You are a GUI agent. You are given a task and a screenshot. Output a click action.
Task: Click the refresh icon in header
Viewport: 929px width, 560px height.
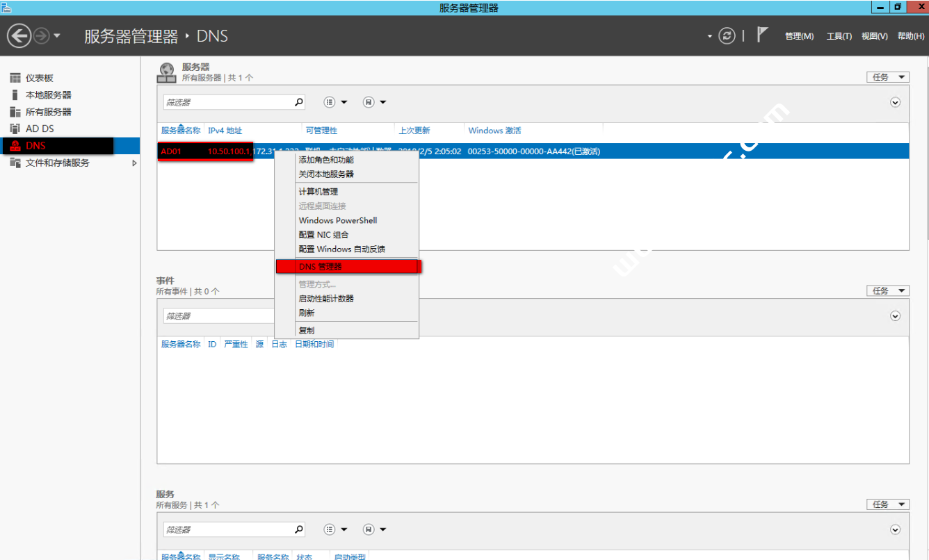(x=727, y=36)
